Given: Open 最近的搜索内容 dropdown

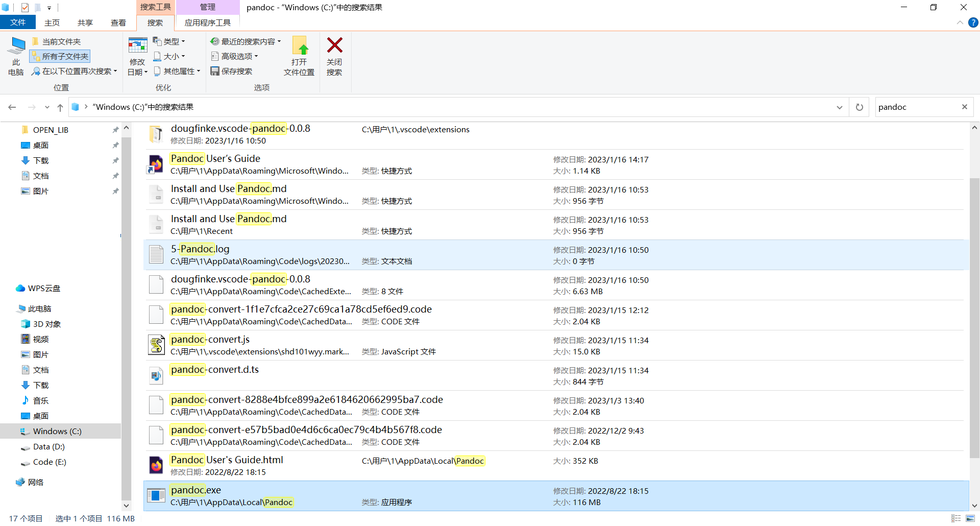Looking at the screenshot, I should click(x=246, y=41).
